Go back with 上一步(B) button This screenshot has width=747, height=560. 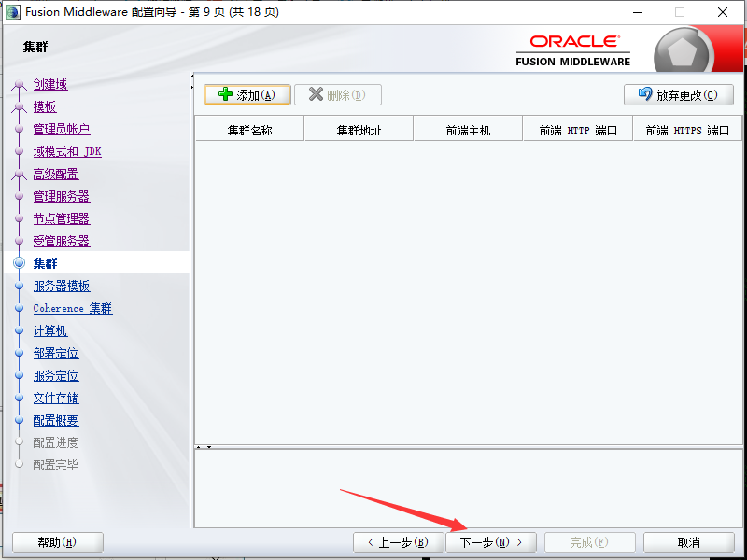click(x=399, y=542)
